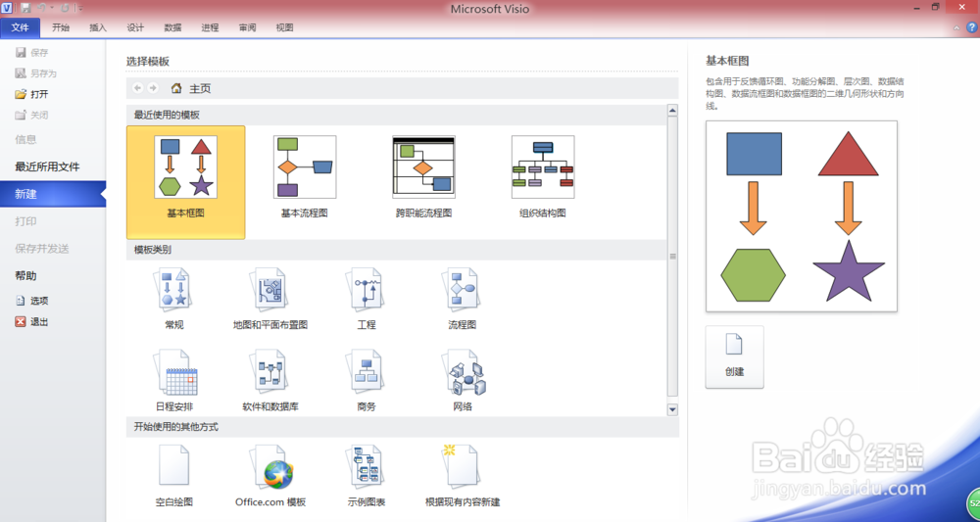The width and height of the screenshot is (980, 522).
Task: Open the 商务 template category
Action: tap(367, 381)
